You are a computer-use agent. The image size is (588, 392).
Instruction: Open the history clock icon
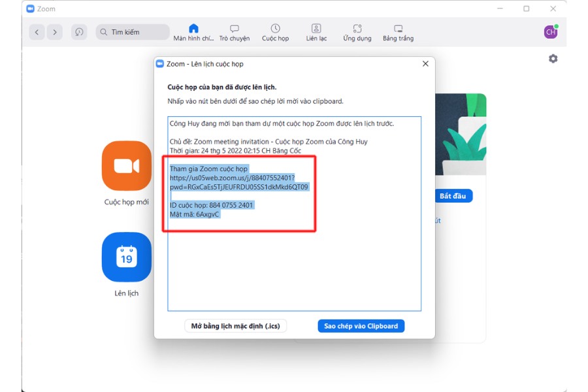pos(79,32)
